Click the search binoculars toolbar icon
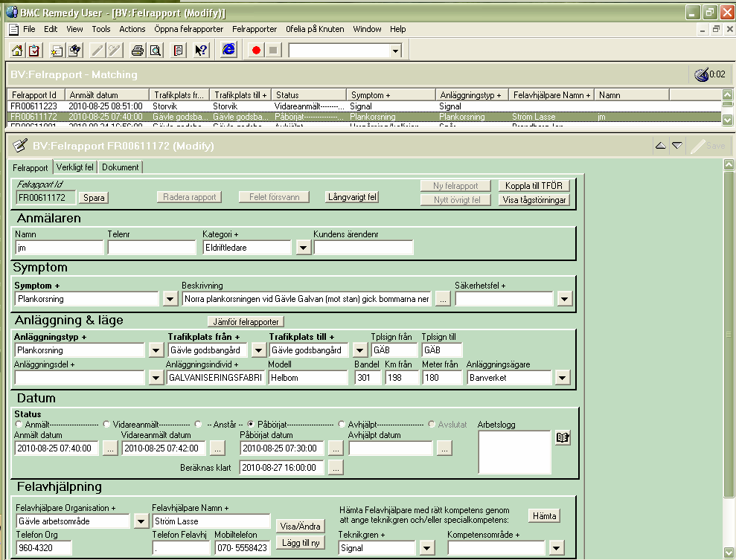This screenshot has height=560, width=736. 74,50
